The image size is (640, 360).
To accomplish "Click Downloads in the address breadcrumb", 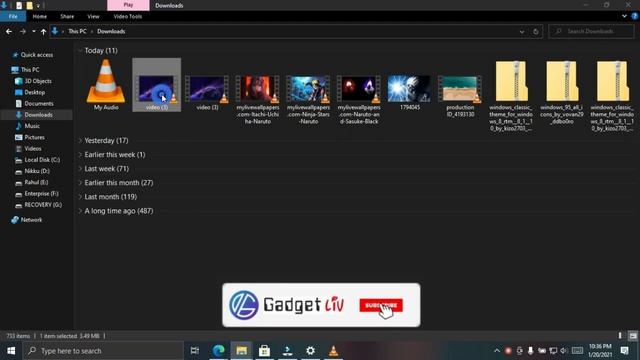I will [x=111, y=31].
